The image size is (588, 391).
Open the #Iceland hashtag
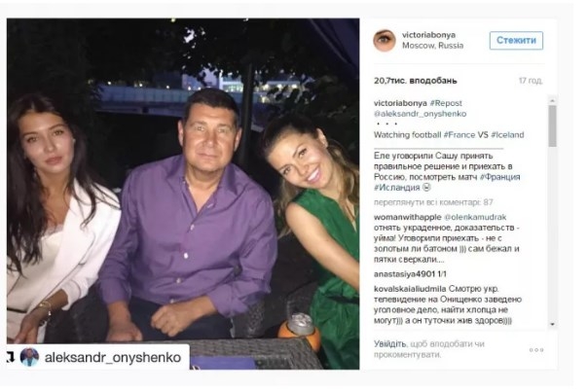click(507, 135)
